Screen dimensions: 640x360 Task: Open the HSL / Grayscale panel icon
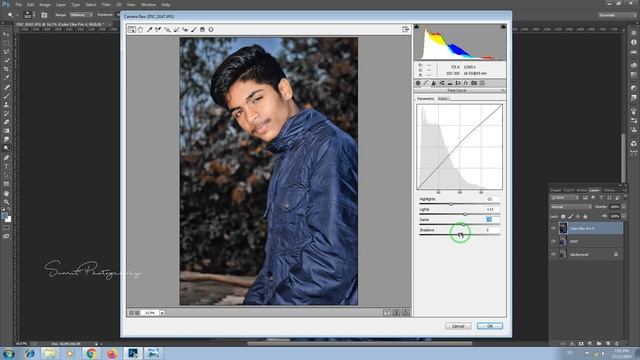pyautogui.click(x=442, y=83)
